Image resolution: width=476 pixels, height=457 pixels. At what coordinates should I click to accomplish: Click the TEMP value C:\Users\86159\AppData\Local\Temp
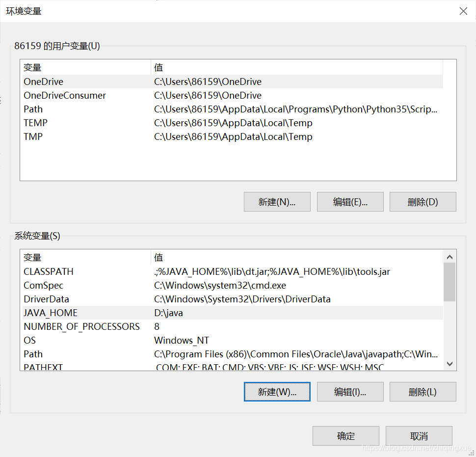233,123
